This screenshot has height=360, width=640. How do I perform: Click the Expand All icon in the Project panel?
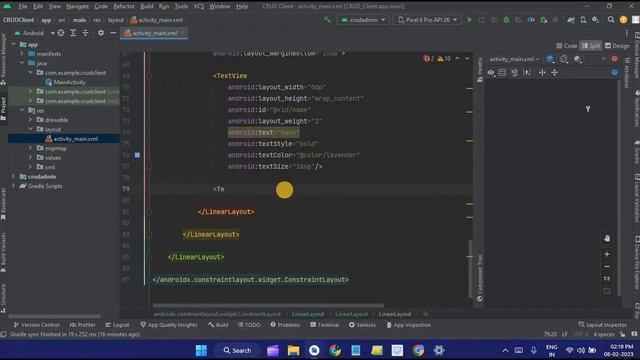pos(73,33)
